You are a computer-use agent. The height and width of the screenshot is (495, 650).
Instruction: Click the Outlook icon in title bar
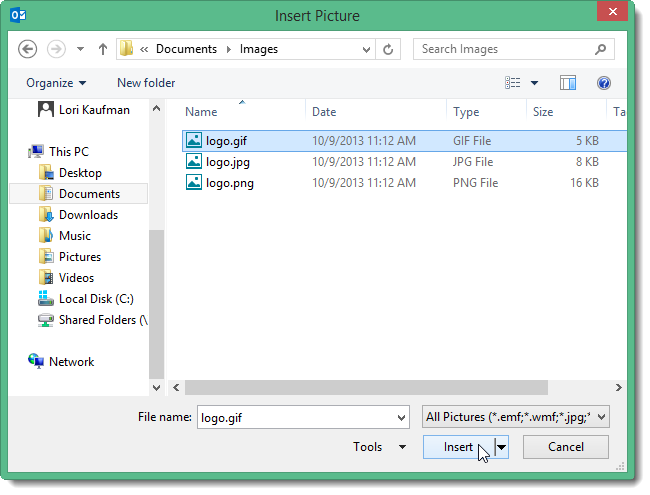pos(18,15)
